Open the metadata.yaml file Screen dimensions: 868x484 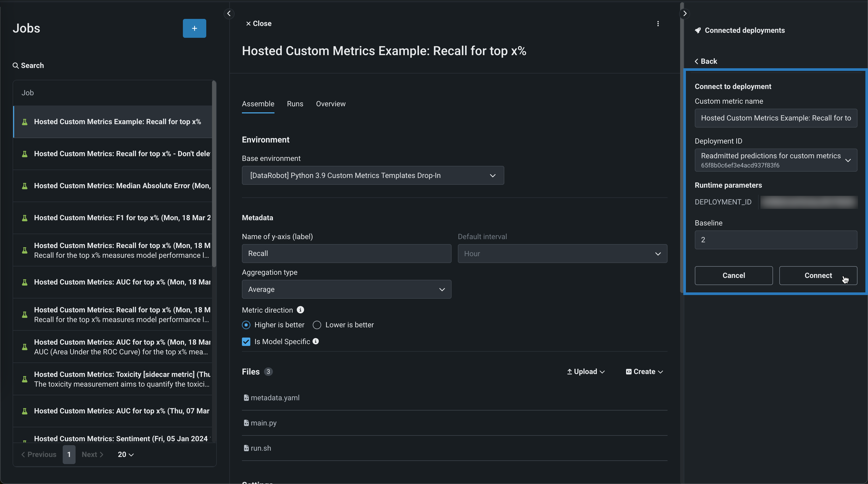(275, 398)
